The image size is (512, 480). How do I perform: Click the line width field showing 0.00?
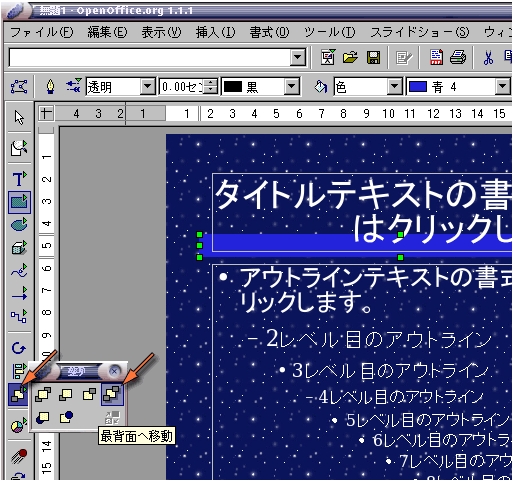pos(182,87)
